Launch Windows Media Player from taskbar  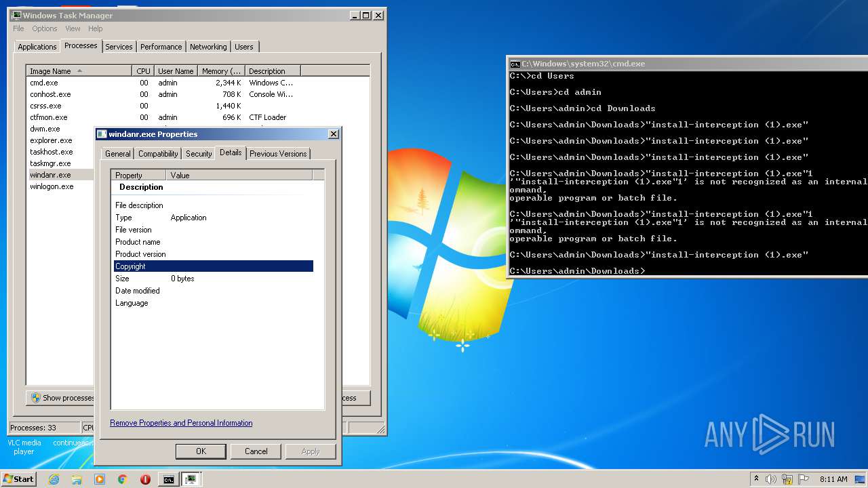coord(100,479)
